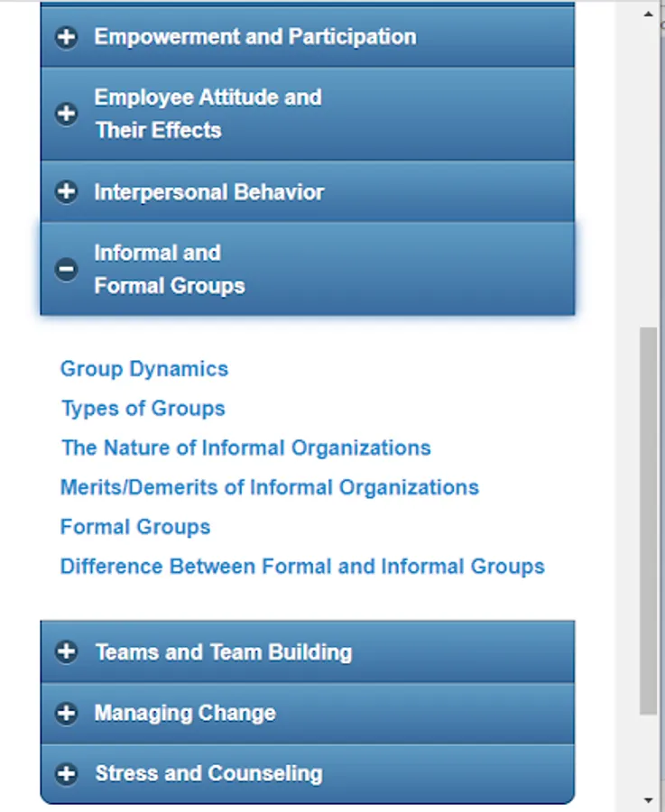Open the Group Dynamics link
Viewport: 665px width, 812px height.
click(x=144, y=369)
